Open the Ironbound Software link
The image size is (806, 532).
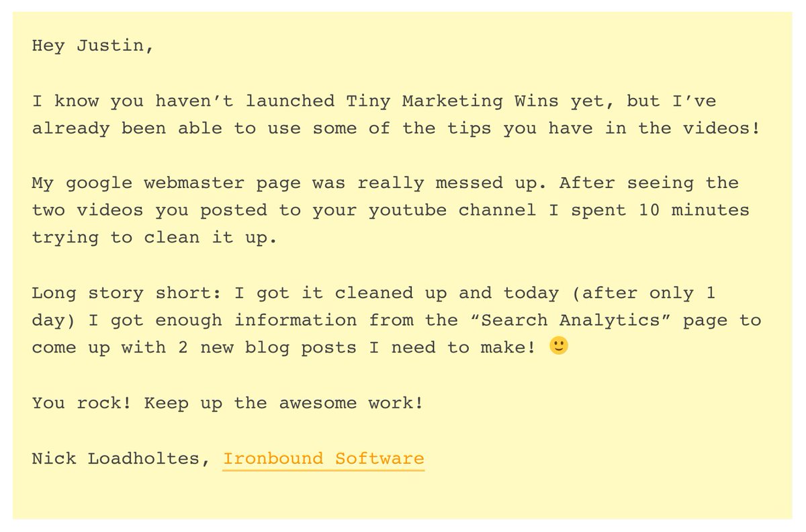click(x=323, y=459)
